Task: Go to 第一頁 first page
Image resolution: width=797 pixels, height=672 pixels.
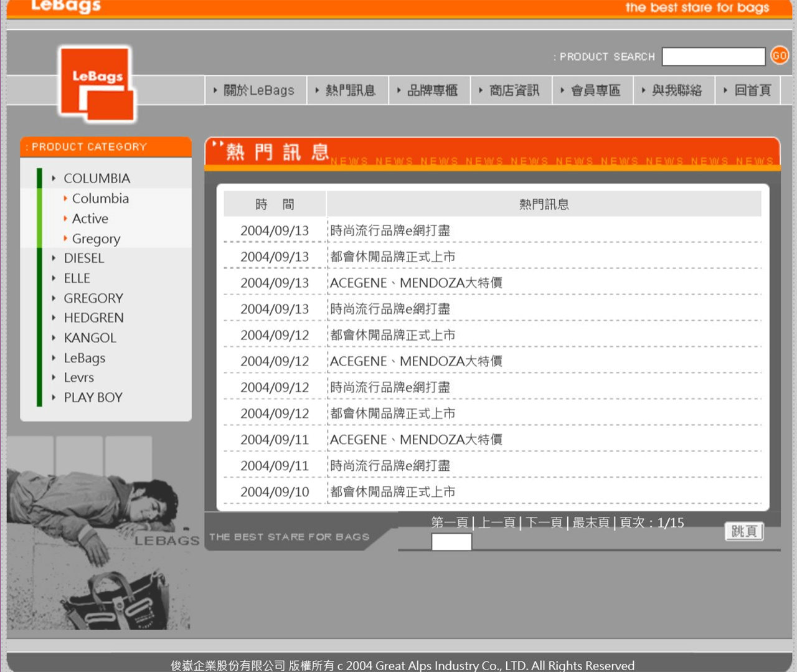Action: [450, 523]
